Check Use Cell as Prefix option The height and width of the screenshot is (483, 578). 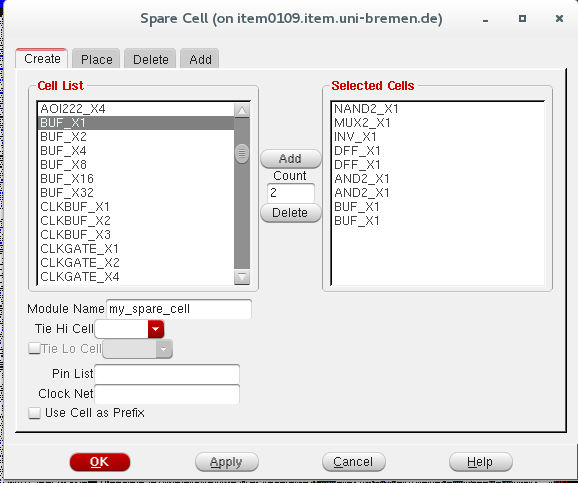tap(34, 413)
